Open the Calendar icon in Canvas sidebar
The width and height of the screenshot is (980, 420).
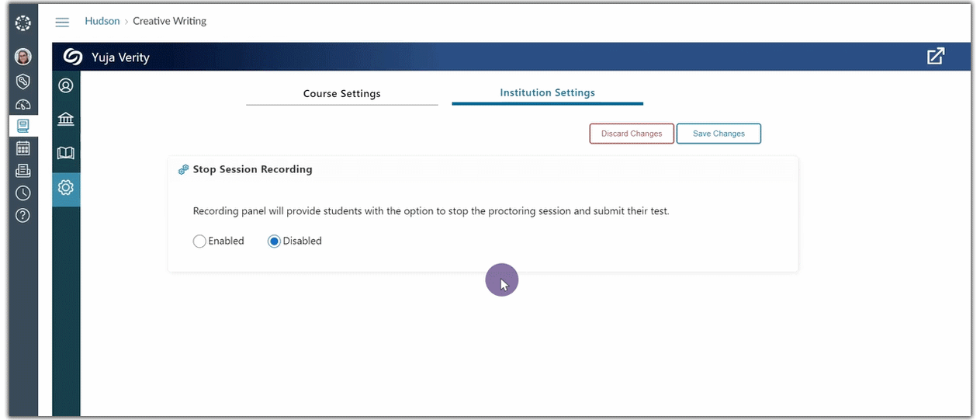pos(23,148)
